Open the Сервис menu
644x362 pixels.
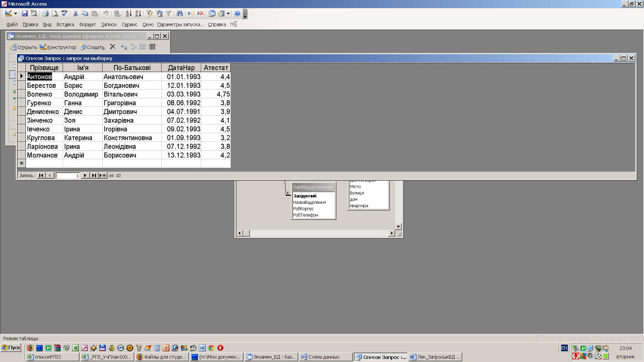[129, 24]
